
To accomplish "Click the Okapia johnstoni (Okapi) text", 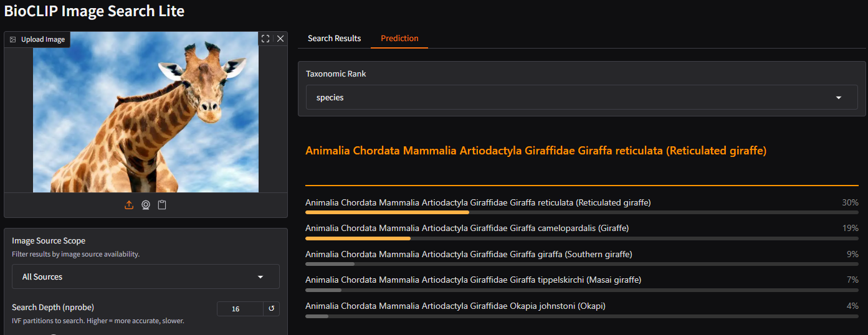I will tap(455, 306).
